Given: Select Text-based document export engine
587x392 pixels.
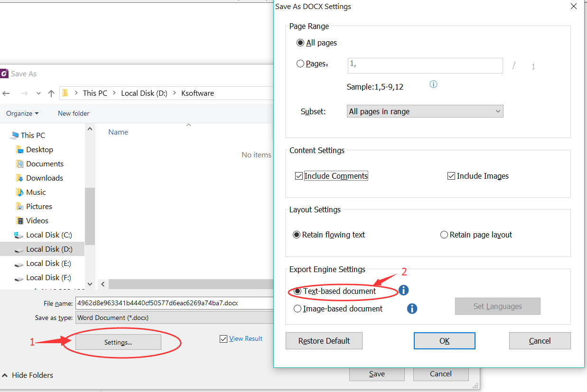Looking at the screenshot, I should [x=298, y=291].
